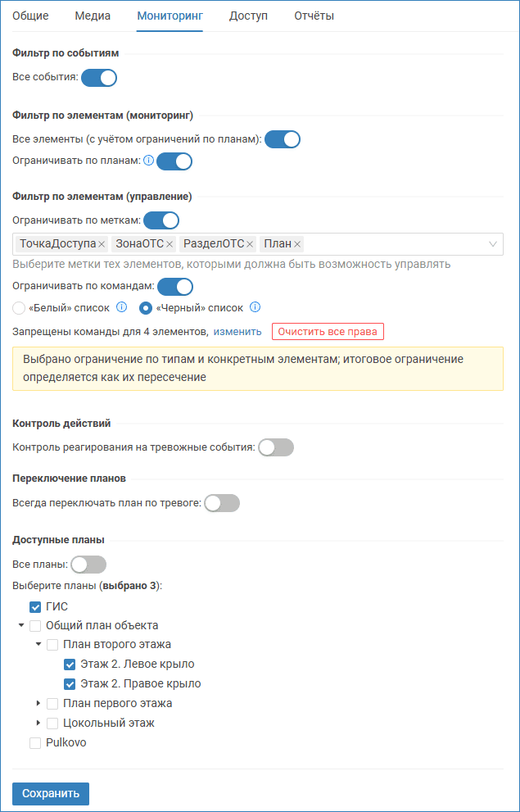Viewport: 520px width, 812px height.
Task: Remove the ТочкаДоступа tag
Action: click(x=102, y=244)
